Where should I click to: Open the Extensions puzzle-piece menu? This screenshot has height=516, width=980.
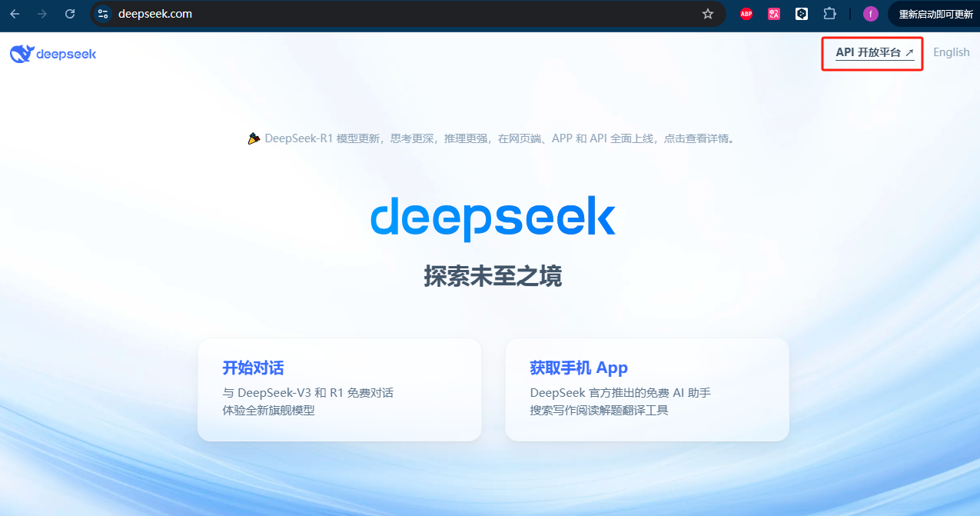coord(829,14)
